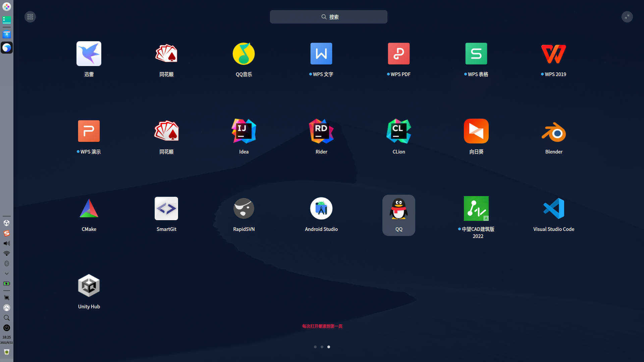The width and height of the screenshot is (644, 362).
Task: Toggle Bluetooth in the dock tray
Action: click(7, 263)
